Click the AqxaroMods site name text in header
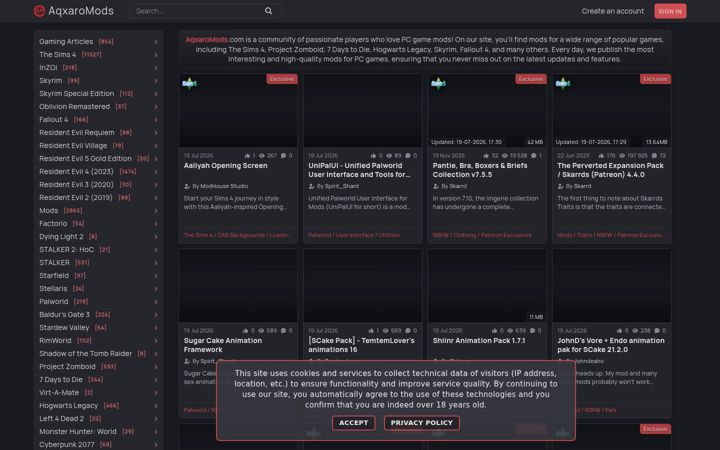 pyautogui.click(x=81, y=11)
